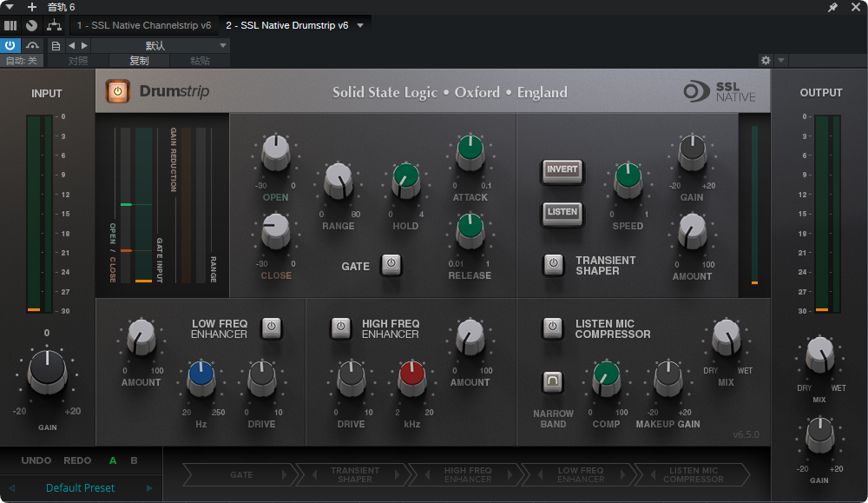Image resolution: width=868 pixels, height=503 pixels.
Task: Move HIGH FREQ ENHANCER module left in order
Action: [x=428, y=474]
